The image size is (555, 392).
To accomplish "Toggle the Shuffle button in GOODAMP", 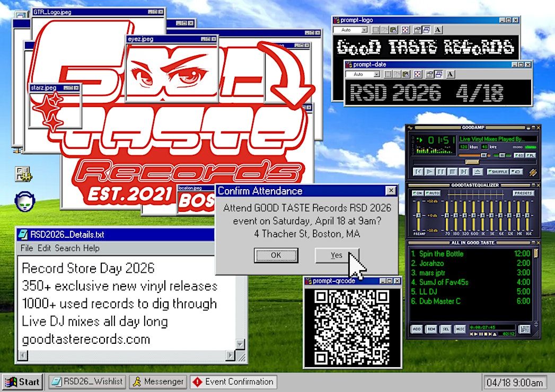I will coord(498,172).
